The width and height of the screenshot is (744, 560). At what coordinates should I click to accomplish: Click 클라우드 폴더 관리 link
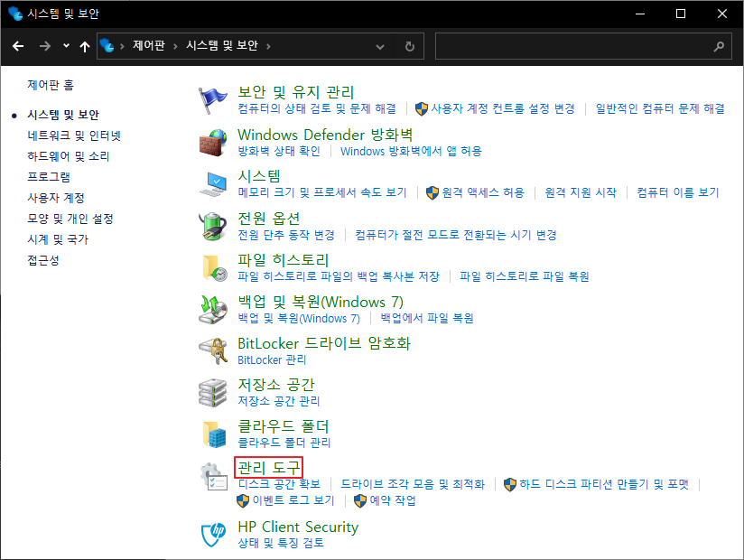284,443
